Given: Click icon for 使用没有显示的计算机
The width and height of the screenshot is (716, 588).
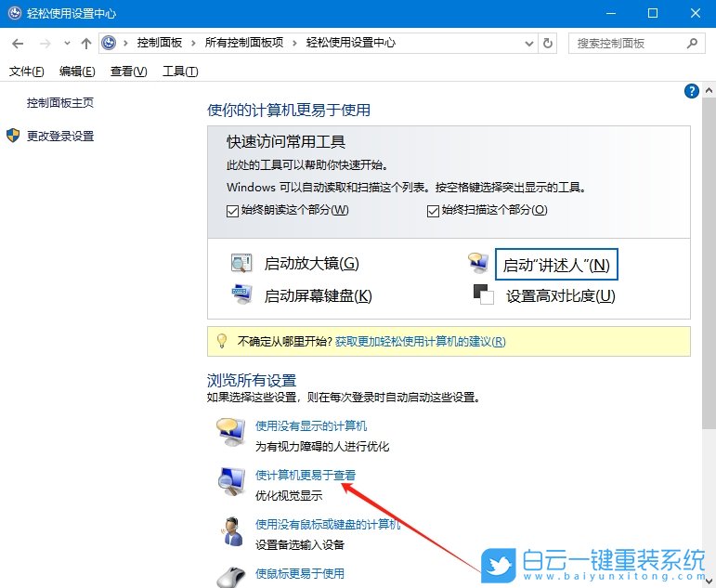Looking at the screenshot, I should (x=230, y=432).
